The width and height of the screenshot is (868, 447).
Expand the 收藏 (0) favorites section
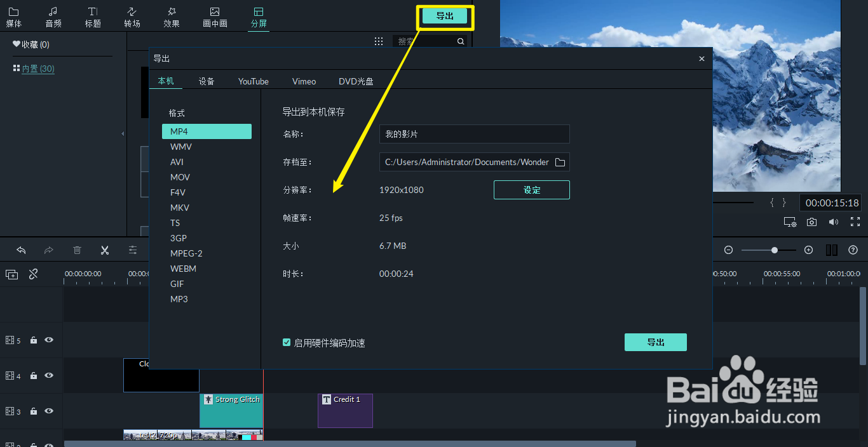(29, 44)
